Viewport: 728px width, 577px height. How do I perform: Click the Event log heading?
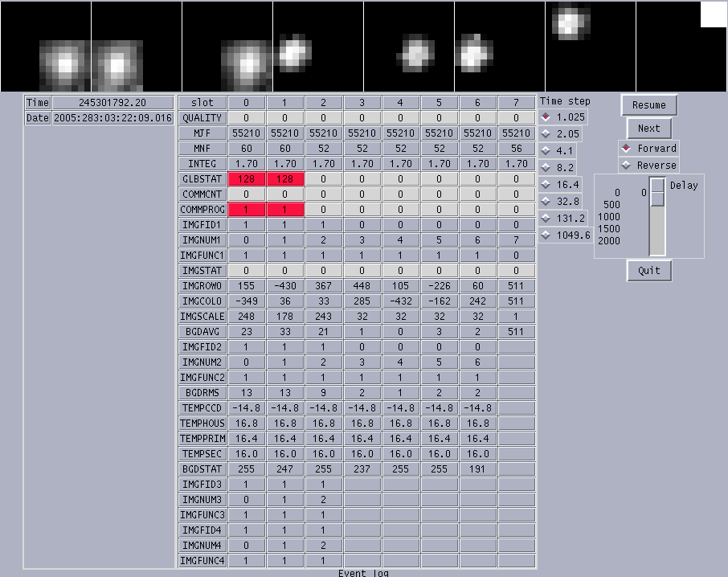coord(363,573)
